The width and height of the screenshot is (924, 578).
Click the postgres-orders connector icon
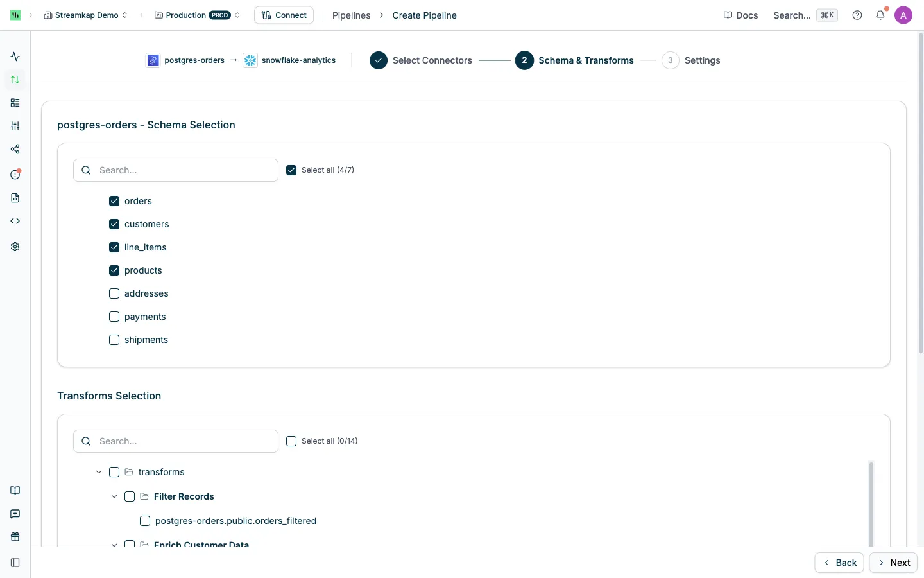(x=153, y=60)
